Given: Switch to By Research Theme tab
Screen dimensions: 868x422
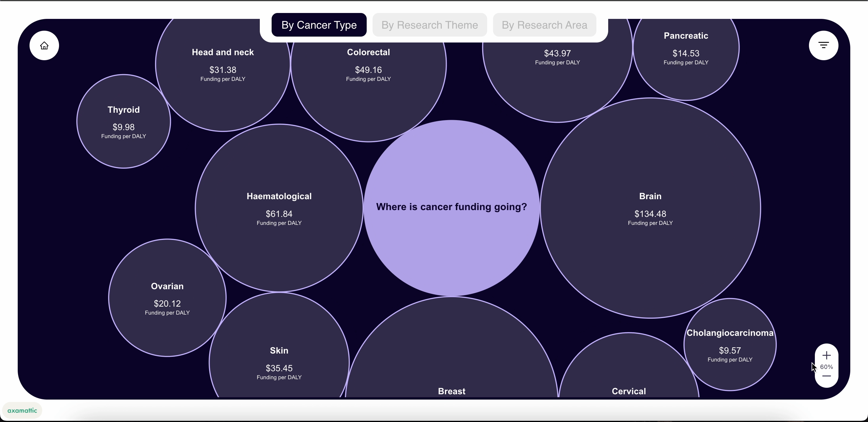Looking at the screenshot, I should click(430, 25).
